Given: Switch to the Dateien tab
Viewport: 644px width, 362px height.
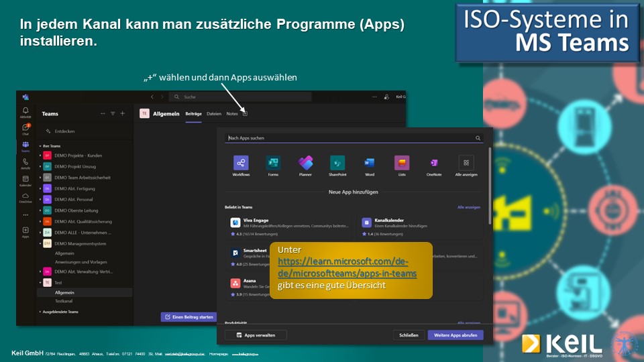Looking at the screenshot, I should pyautogui.click(x=213, y=114).
